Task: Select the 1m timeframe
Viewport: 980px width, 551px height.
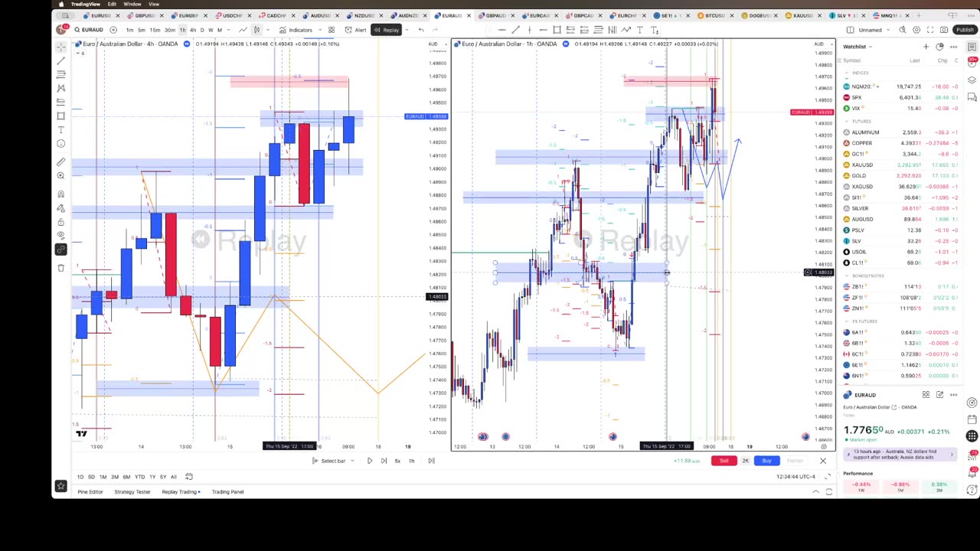Action: click(x=129, y=30)
